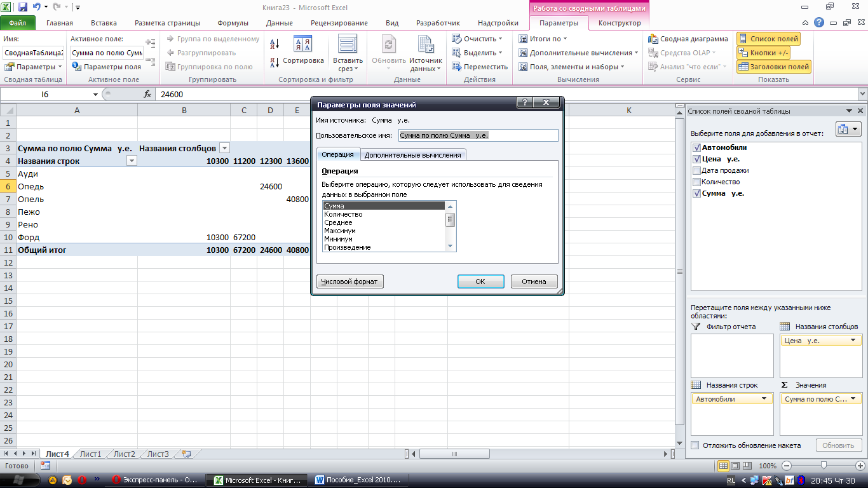Click Page Layout view icon in status bar
Viewport: 868px width, 488px height.
(x=735, y=466)
